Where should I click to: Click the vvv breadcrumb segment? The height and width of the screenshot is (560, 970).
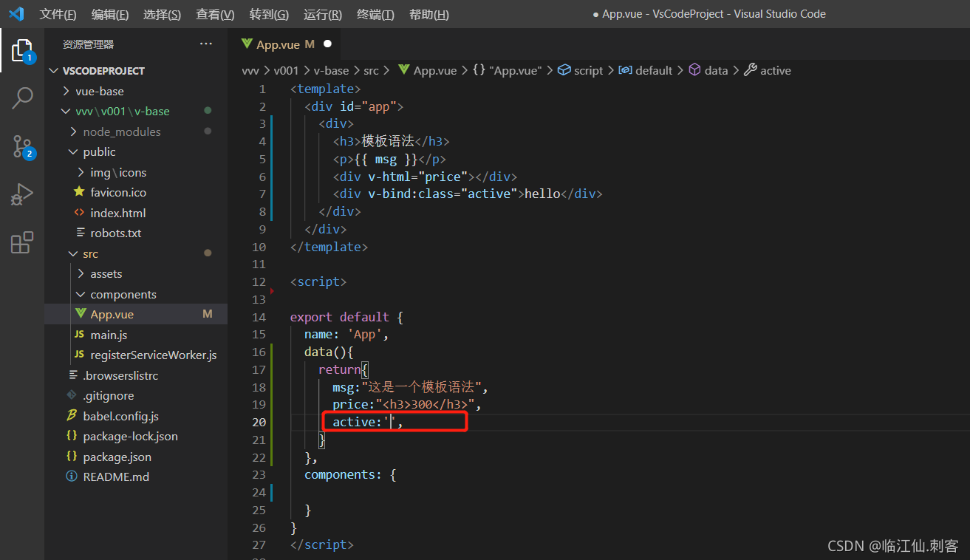250,71
